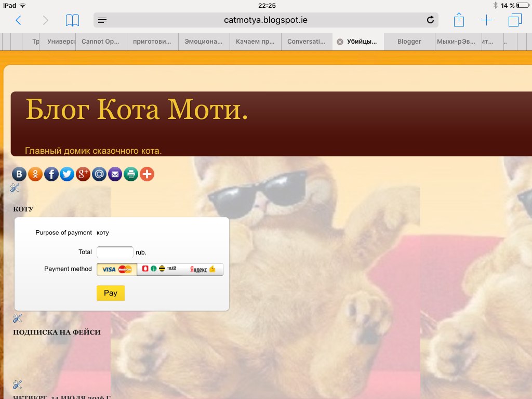Edit widget wrench icon above КОТУ
532x399 pixels.
(15, 188)
